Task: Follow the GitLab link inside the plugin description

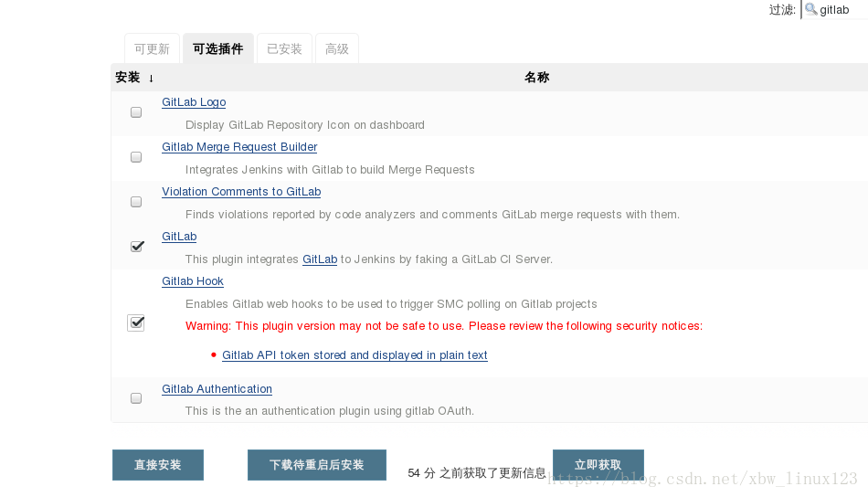Action: coord(320,259)
